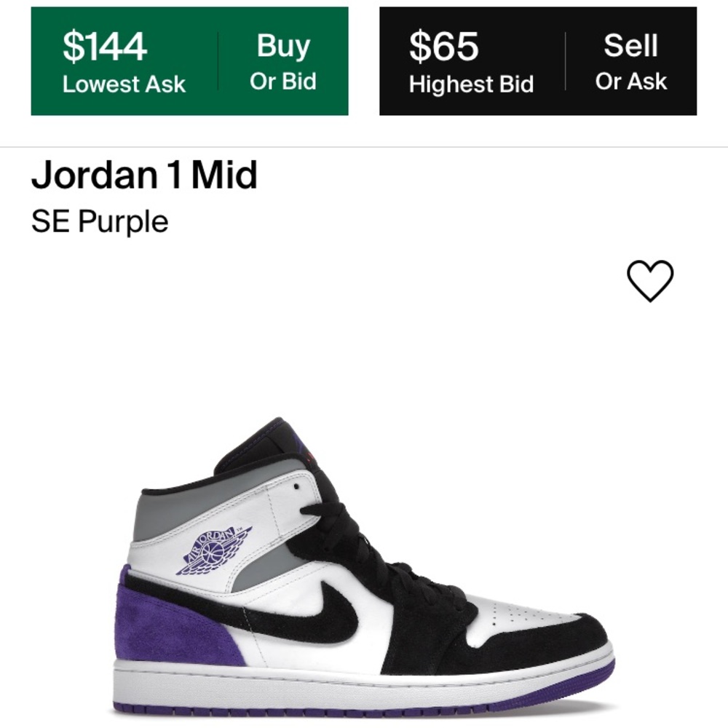Select the $144 Lowest Ask price
This screenshot has height=728, width=728.
[105, 48]
